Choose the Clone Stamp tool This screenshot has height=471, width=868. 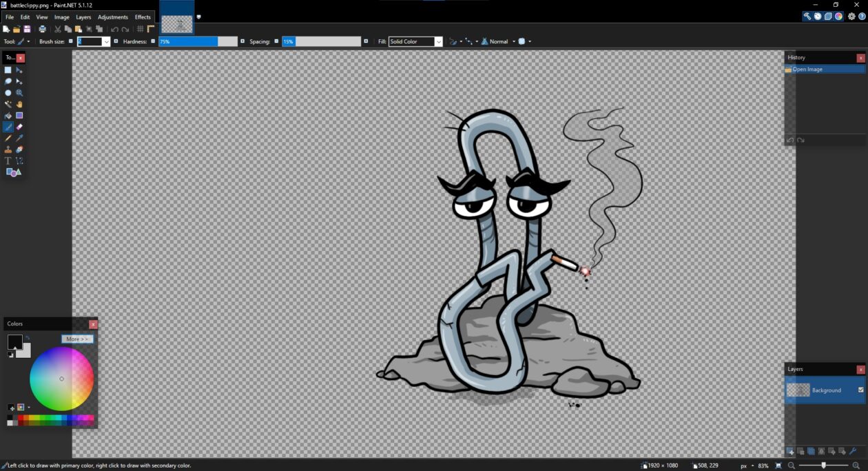pos(8,150)
